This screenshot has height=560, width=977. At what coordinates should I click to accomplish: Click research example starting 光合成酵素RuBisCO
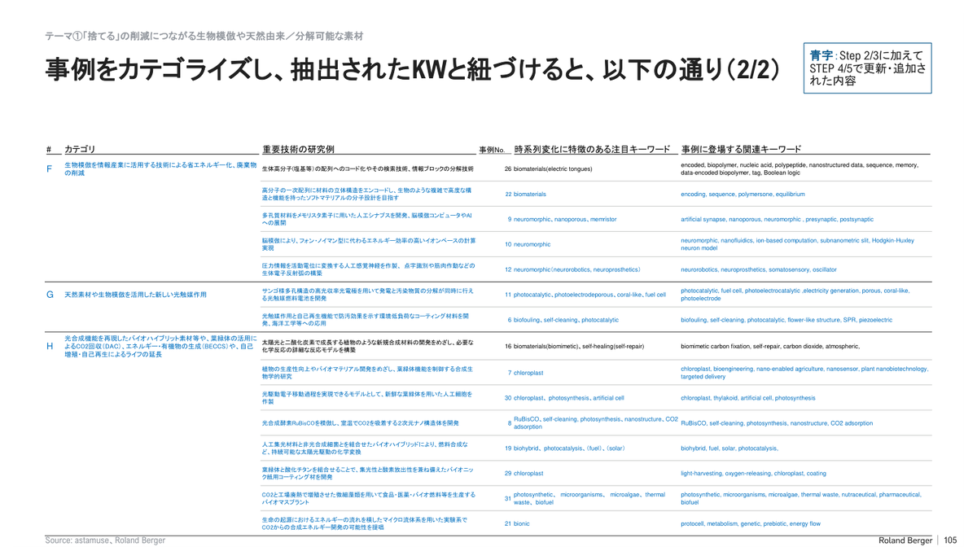click(360, 422)
